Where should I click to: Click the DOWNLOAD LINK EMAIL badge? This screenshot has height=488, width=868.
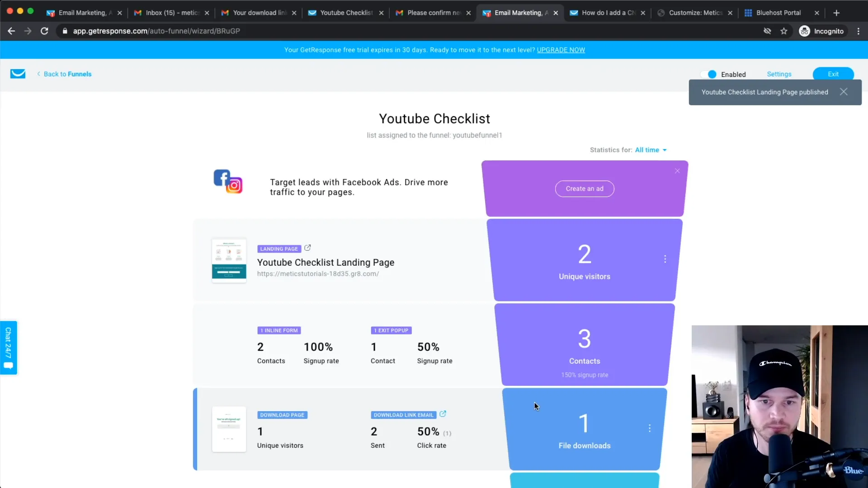pos(403,415)
